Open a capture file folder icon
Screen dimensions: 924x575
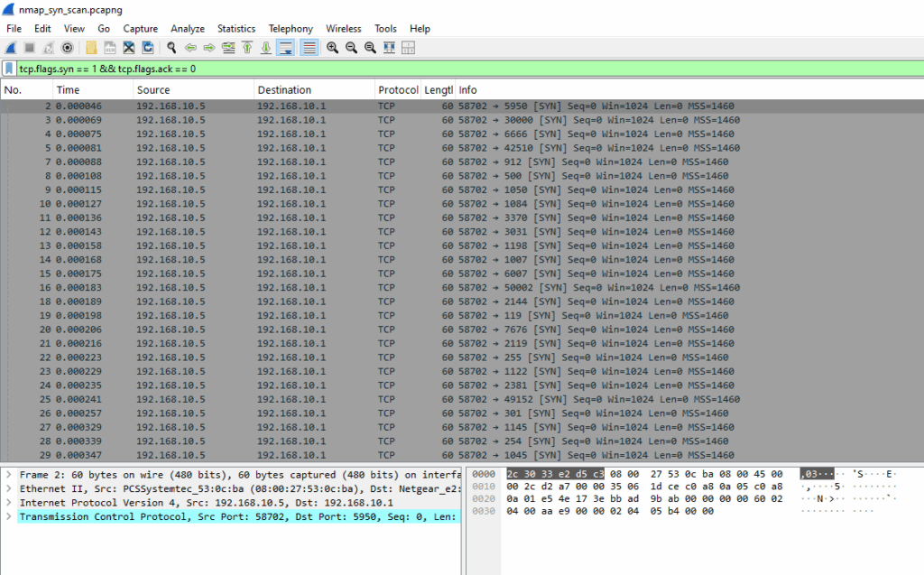pyautogui.click(x=91, y=48)
